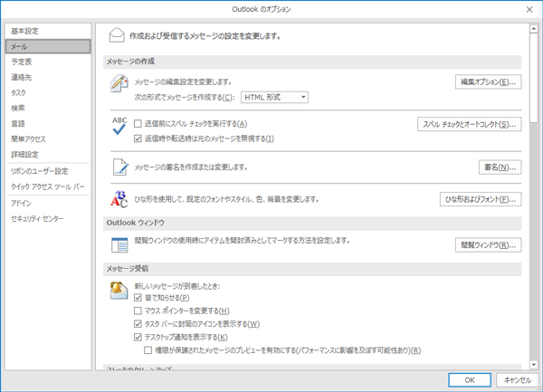Close the Outlook のオプション dialog
The image size is (543, 392).
point(529,9)
